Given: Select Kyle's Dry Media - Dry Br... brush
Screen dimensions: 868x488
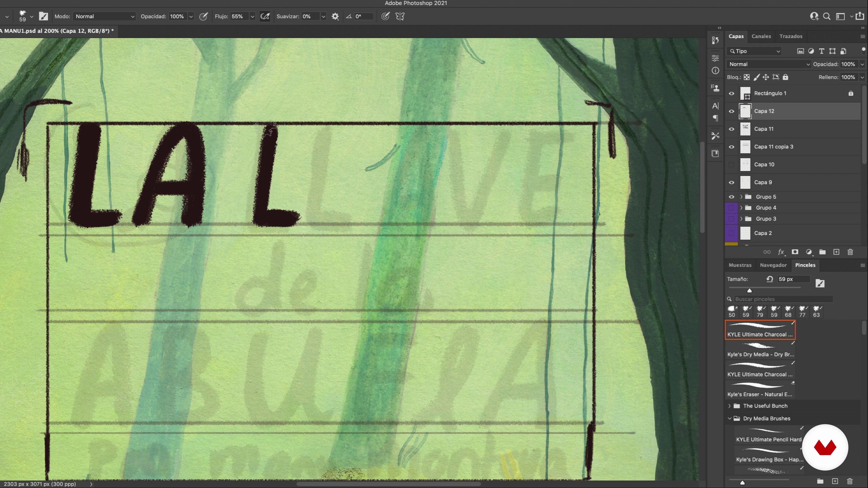Looking at the screenshot, I should (760, 350).
